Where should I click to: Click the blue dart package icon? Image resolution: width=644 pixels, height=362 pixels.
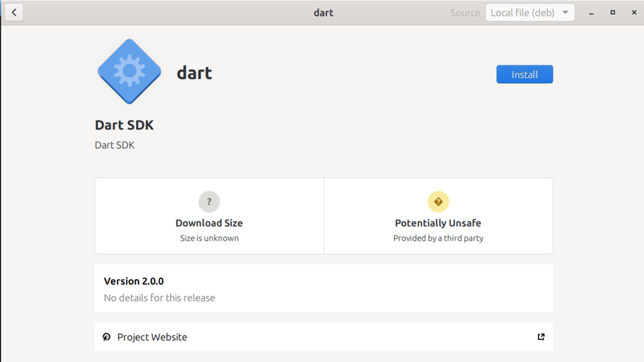[130, 72]
